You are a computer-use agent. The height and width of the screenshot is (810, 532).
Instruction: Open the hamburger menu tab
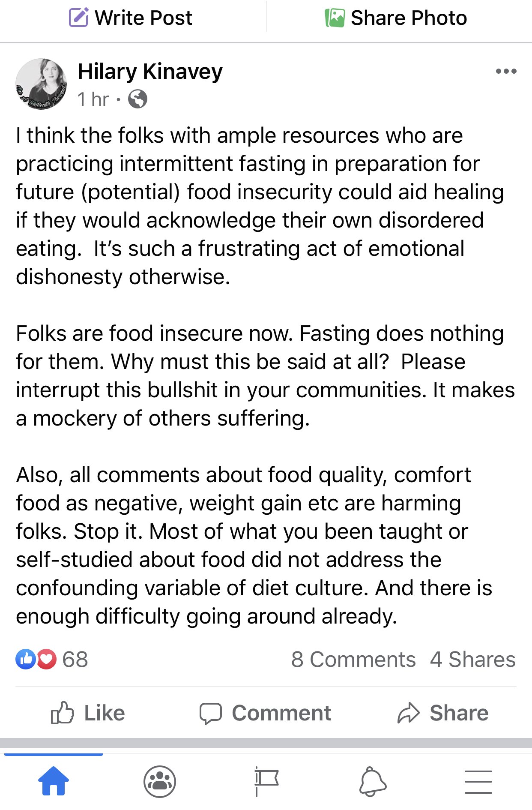(478, 782)
